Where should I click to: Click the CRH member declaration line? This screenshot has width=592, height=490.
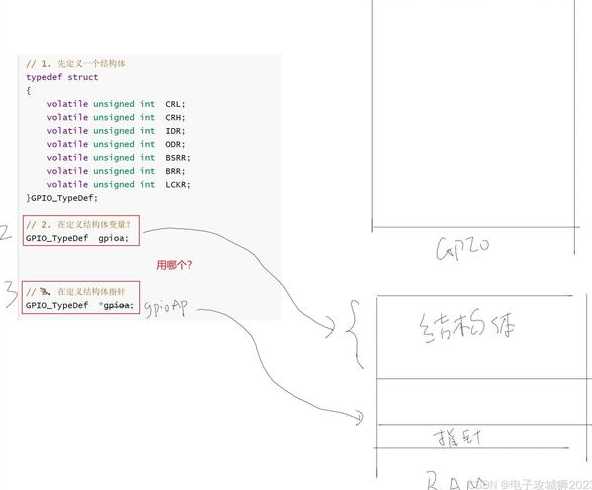[116, 117]
